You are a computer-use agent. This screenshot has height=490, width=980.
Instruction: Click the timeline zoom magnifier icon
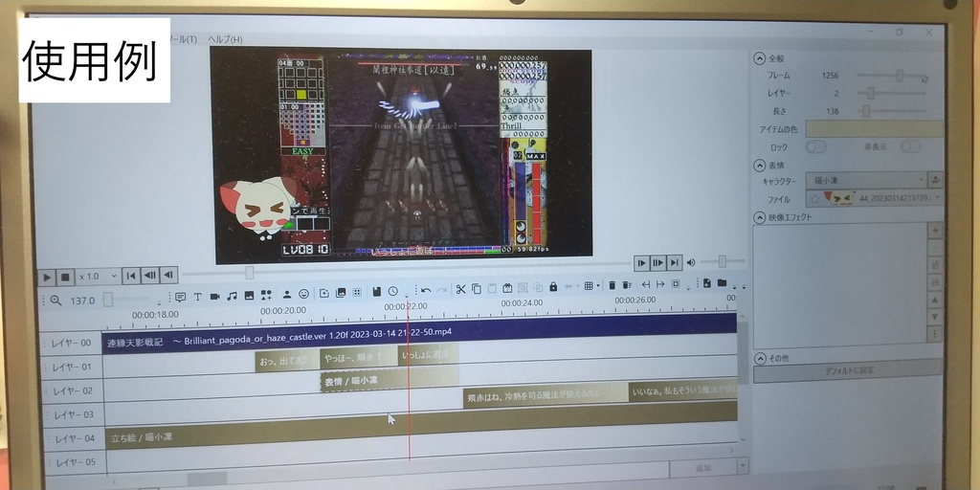[56, 301]
